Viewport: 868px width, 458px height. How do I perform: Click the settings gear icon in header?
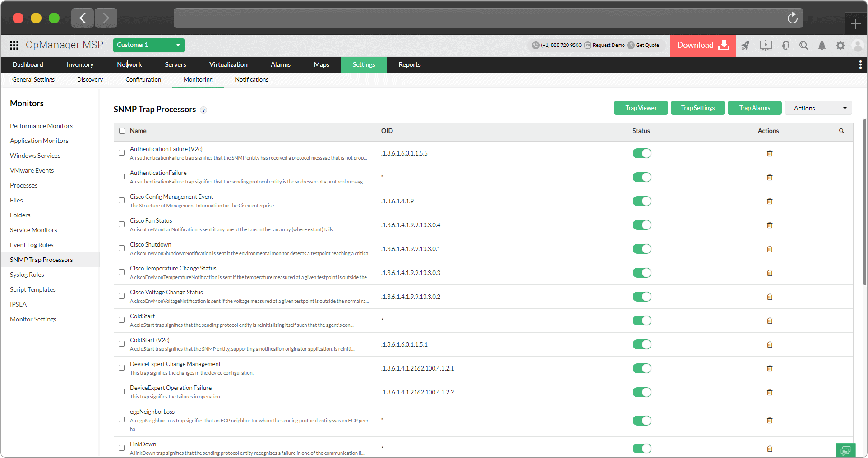point(840,46)
